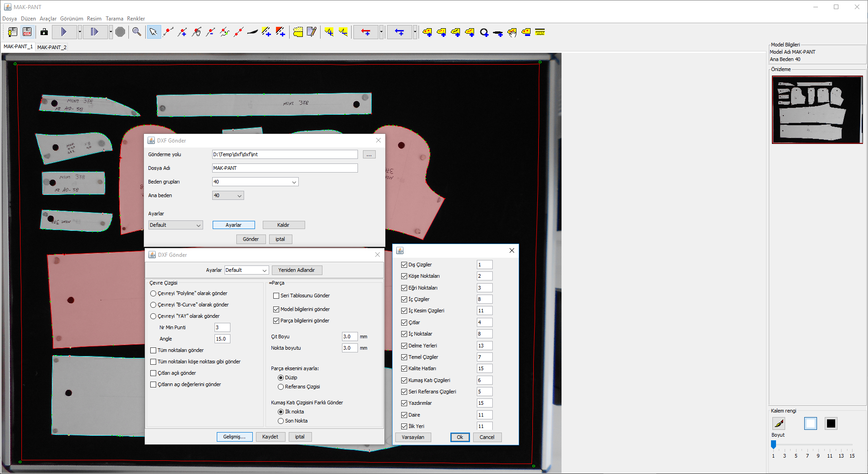This screenshot has width=868, height=474.
Task: Click the Gönder button
Action: [250, 239]
